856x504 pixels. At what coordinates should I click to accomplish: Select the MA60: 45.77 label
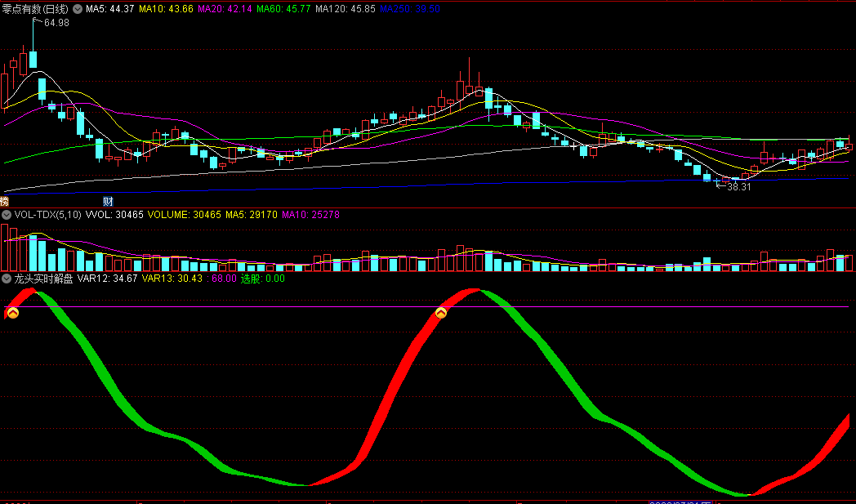(283, 9)
